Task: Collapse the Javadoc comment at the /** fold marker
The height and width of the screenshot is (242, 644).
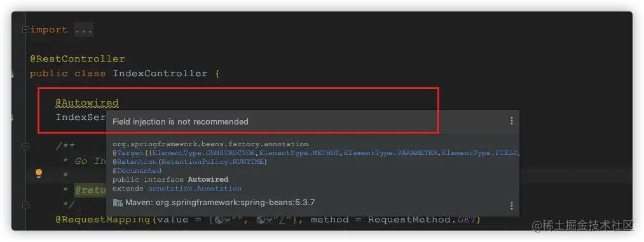Action: 25,146
